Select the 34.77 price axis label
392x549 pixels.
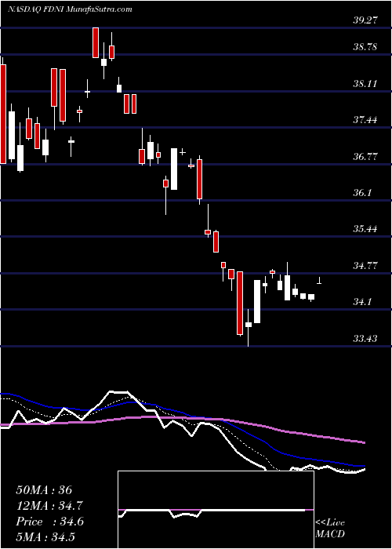(365, 266)
